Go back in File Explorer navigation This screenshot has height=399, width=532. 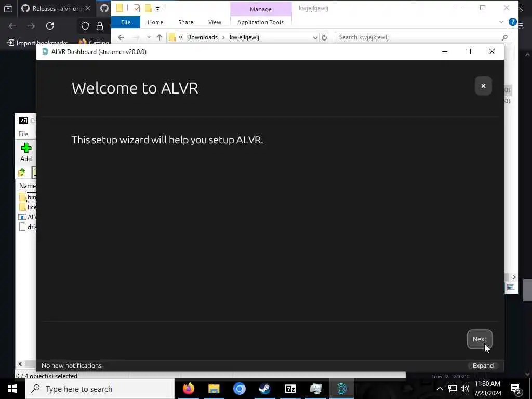pos(121,37)
